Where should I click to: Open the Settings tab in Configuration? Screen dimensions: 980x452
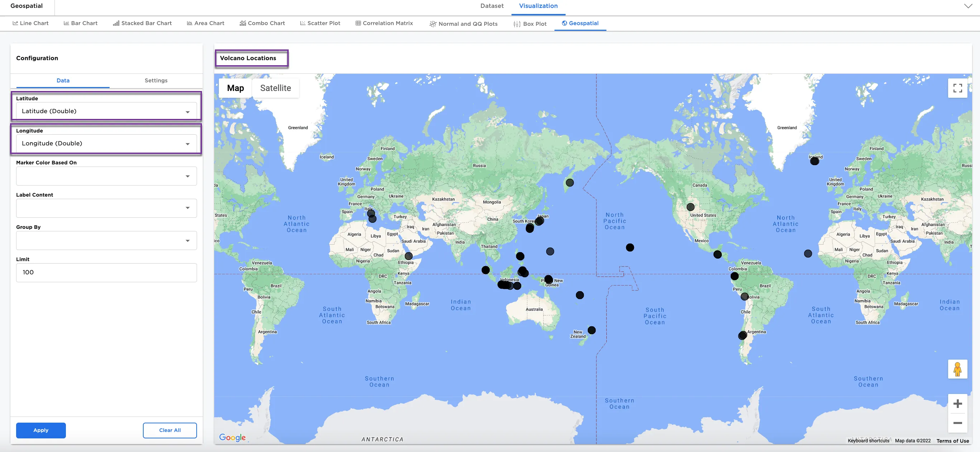point(156,80)
